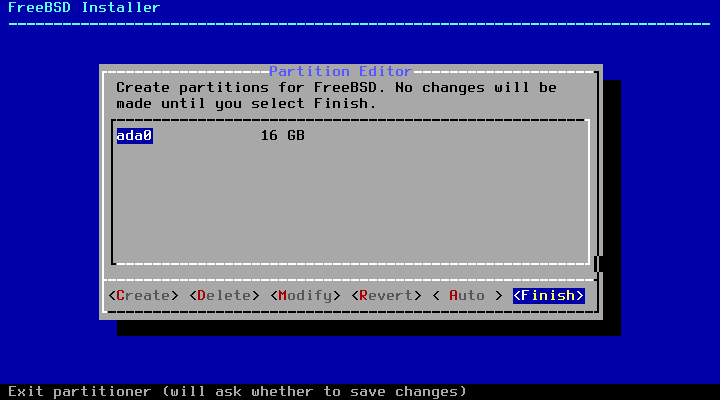Click the "made until you select Finish" line
The image size is (720, 400).
(x=247, y=103)
